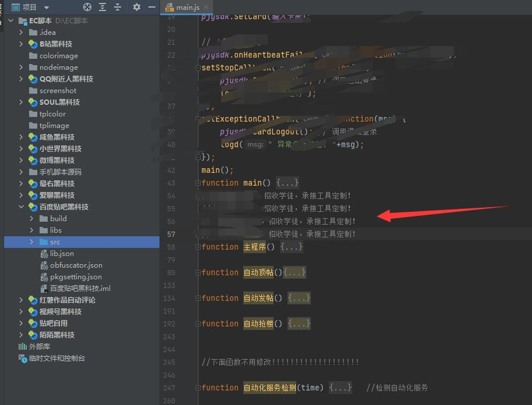Click the Select Opened File target icon
Screen dimensions: 532x405
coord(87,7)
